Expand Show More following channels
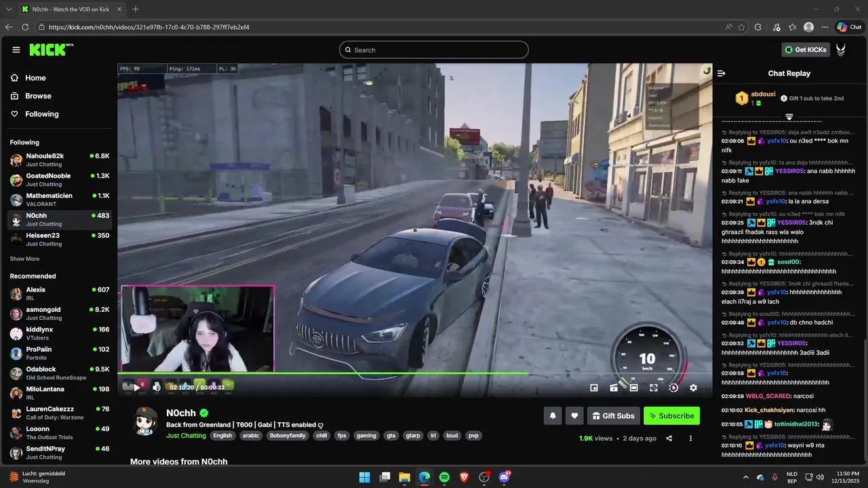This screenshot has width=868, height=488. 24,259
